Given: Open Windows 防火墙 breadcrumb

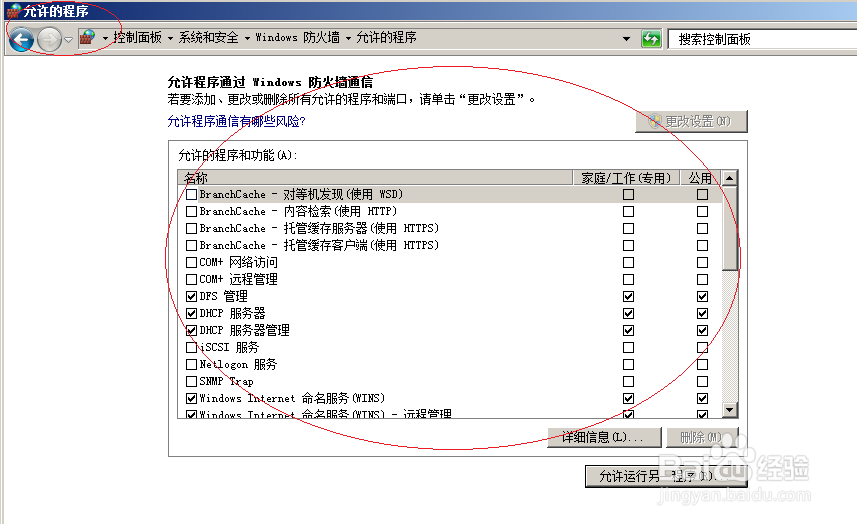Looking at the screenshot, I should coord(297,38).
